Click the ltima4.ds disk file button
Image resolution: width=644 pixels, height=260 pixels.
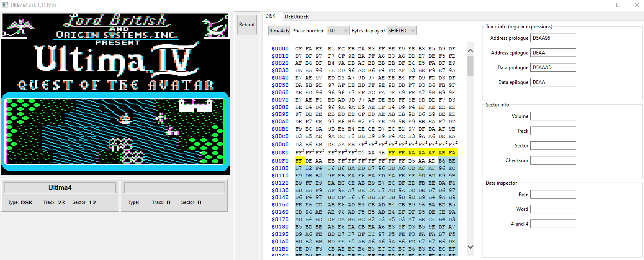coord(279,31)
